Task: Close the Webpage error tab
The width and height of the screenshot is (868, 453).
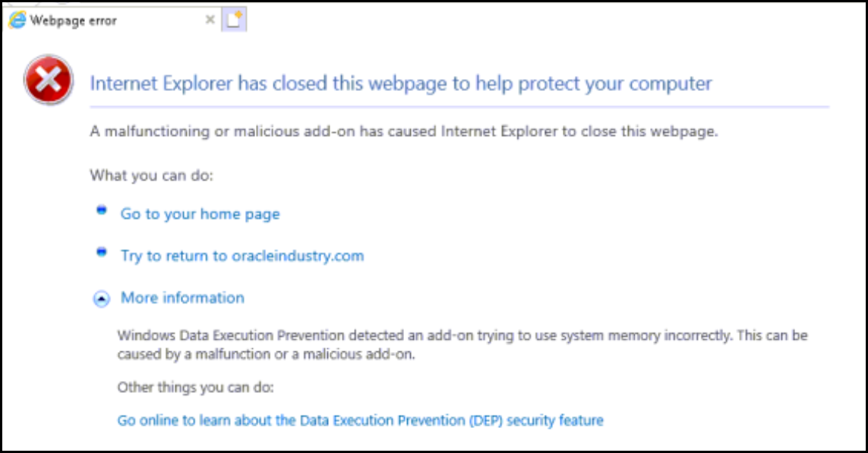Action: point(210,20)
